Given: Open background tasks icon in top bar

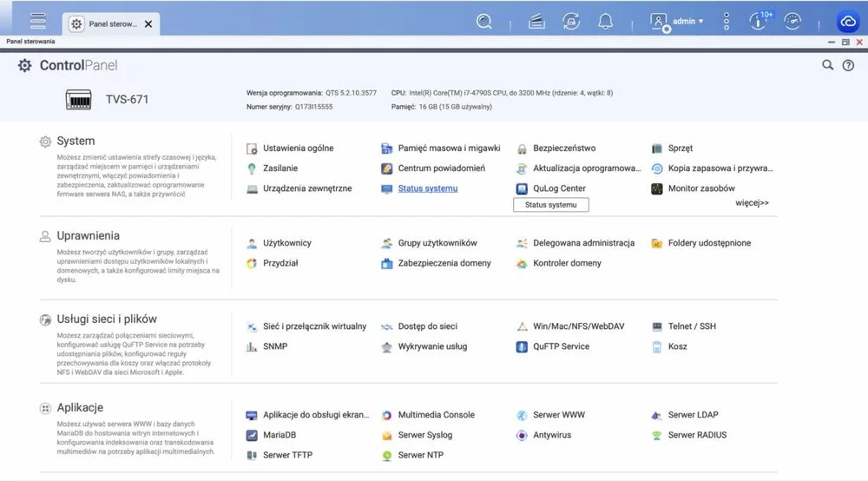Looking at the screenshot, I should coord(536,22).
